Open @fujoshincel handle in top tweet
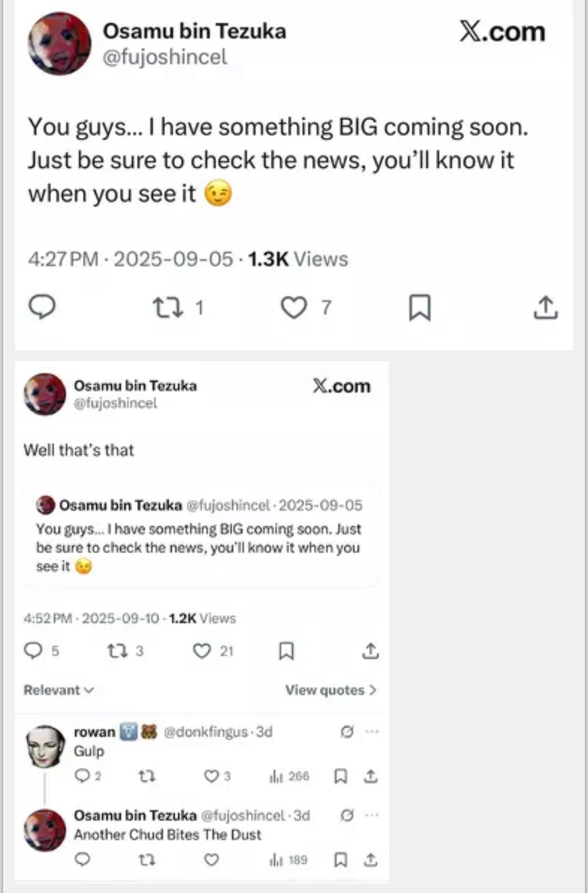The height and width of the screenshot is (893, 588). (165, 57)
